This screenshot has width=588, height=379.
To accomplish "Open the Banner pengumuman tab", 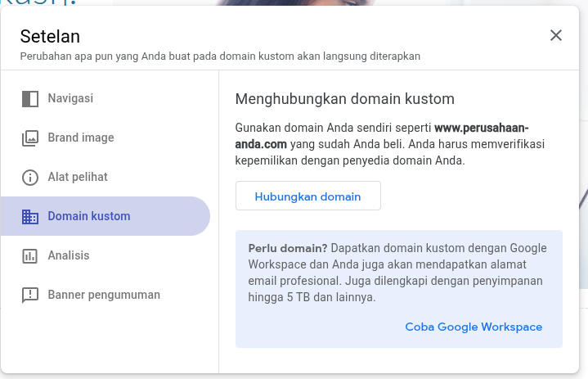I will (x=105, y=295).
